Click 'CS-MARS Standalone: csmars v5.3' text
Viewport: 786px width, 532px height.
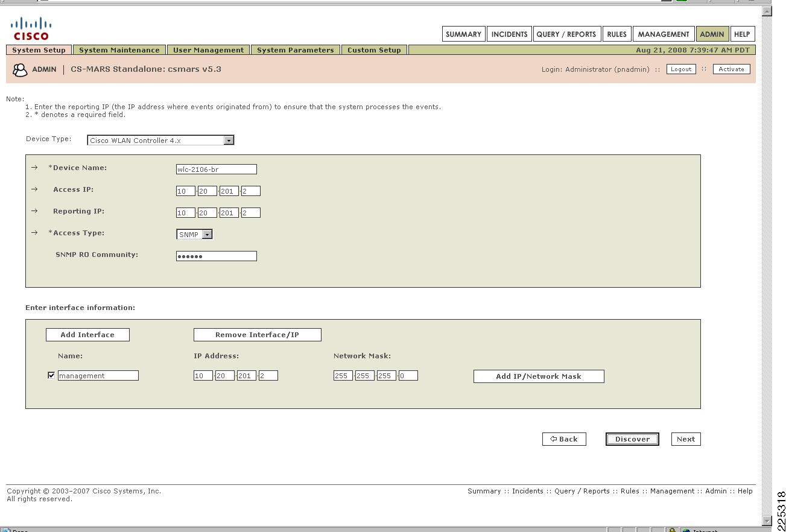click(x=146, y=69)
